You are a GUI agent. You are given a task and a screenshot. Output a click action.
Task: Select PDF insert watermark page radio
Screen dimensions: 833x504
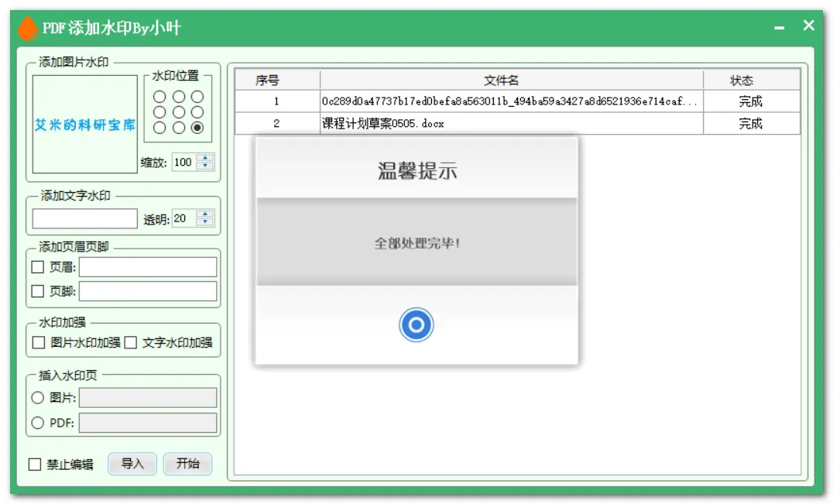tap(38, 423)
